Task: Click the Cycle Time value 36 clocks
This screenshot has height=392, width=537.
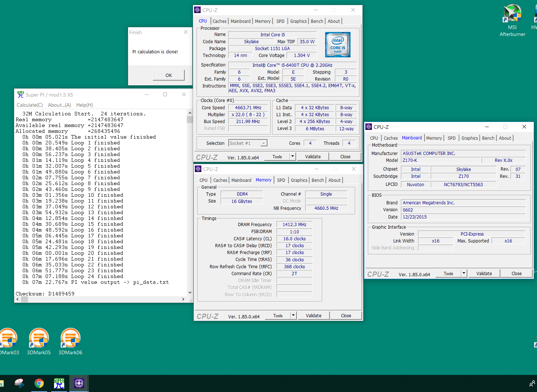Action: pyautogui.click(x=295, y=260)
